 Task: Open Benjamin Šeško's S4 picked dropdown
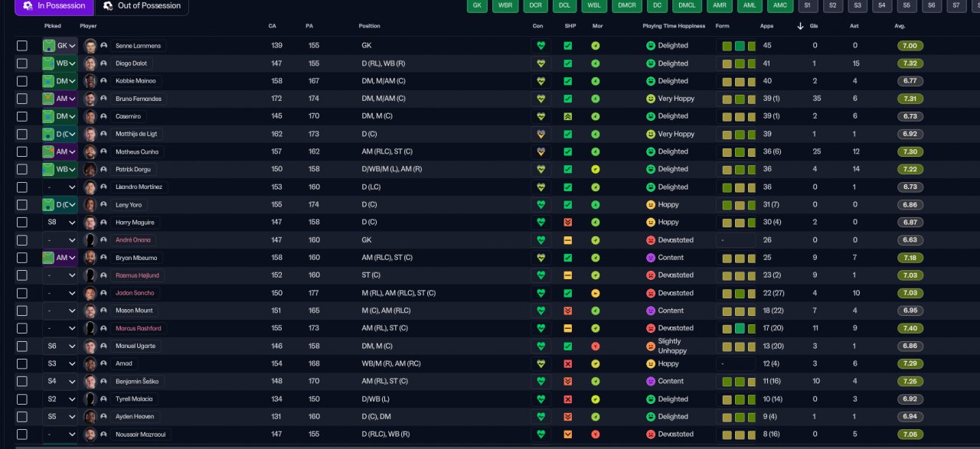[x=60, y=382]
